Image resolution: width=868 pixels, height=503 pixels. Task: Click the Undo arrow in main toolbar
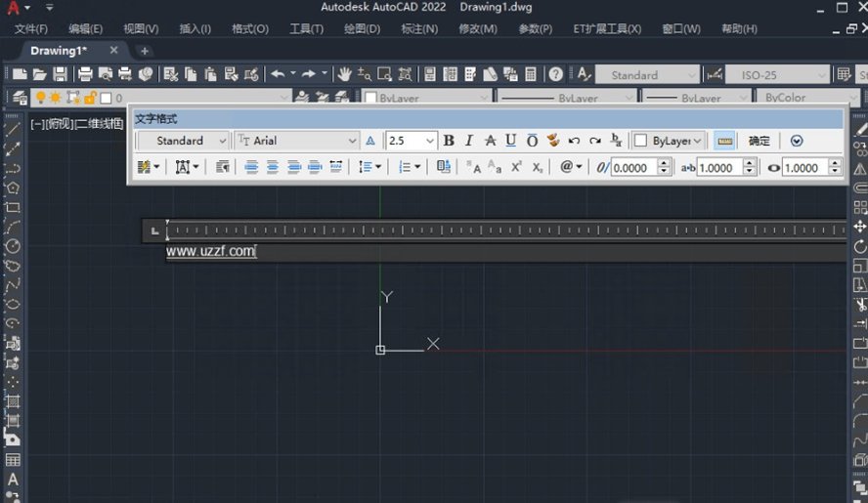tap(278, 73)
